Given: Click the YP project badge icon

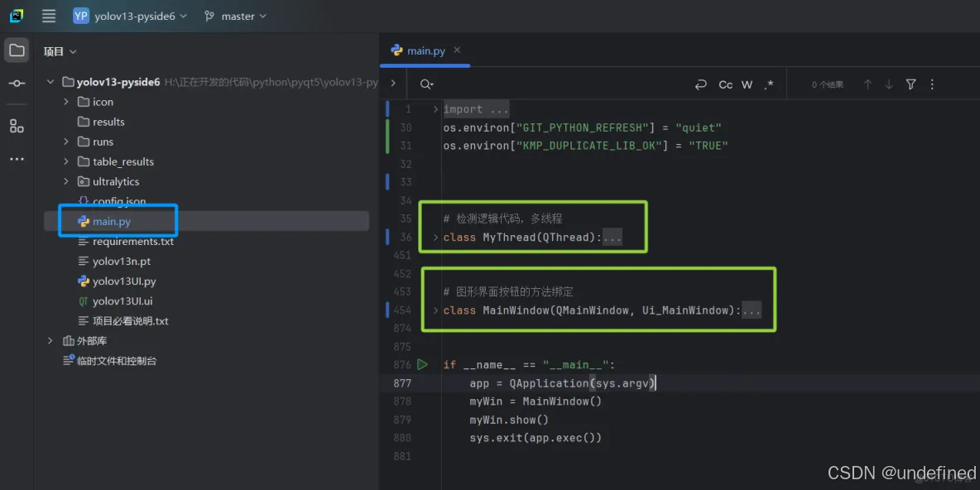Looking at the screenshot, I should click(x=80, y=17).
